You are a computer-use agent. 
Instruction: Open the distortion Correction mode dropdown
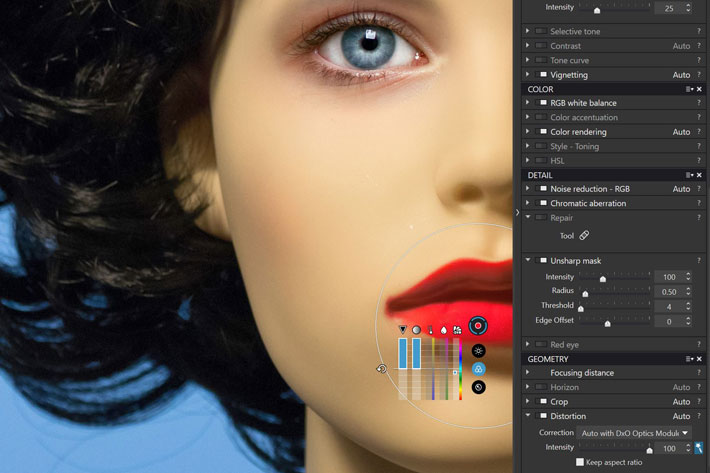click(634, 433)
